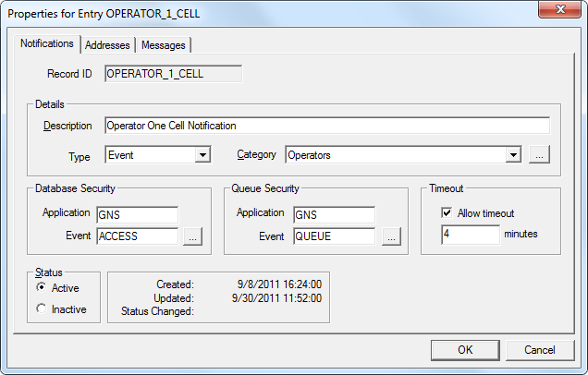Toggle the Allow timeout checkbox
The width and height of the screenshot is (588, 375).
pos(447,212)
